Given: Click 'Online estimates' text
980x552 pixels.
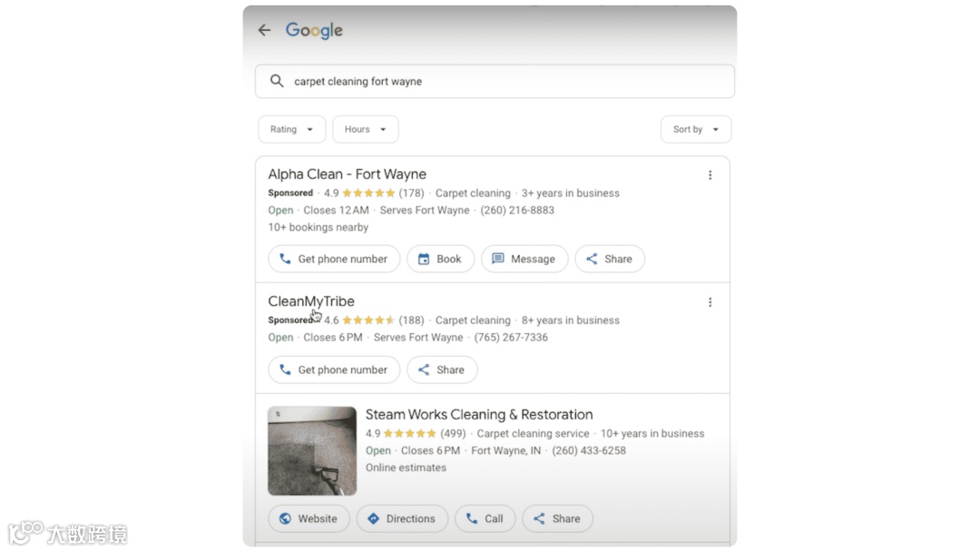Looking at the screenshot, I should click(406, 467).
